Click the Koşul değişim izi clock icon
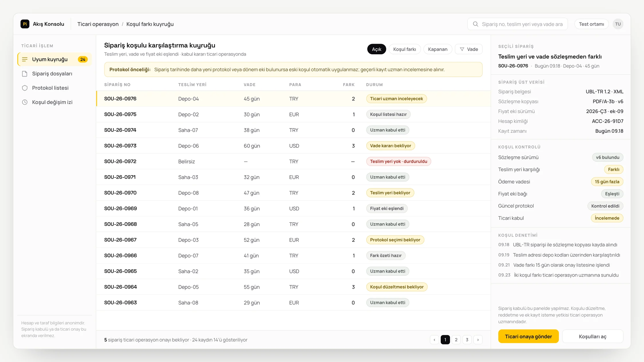 pos(25,102)
